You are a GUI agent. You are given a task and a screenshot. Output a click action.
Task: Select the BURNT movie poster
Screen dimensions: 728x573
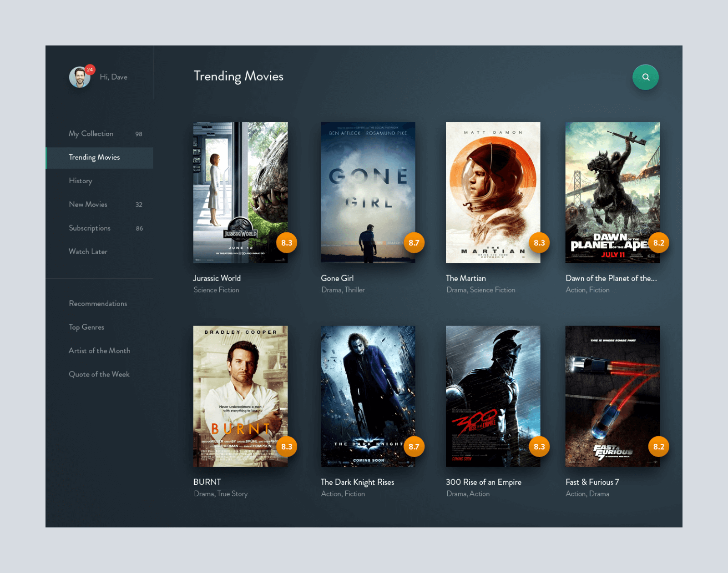pos(240,396)
